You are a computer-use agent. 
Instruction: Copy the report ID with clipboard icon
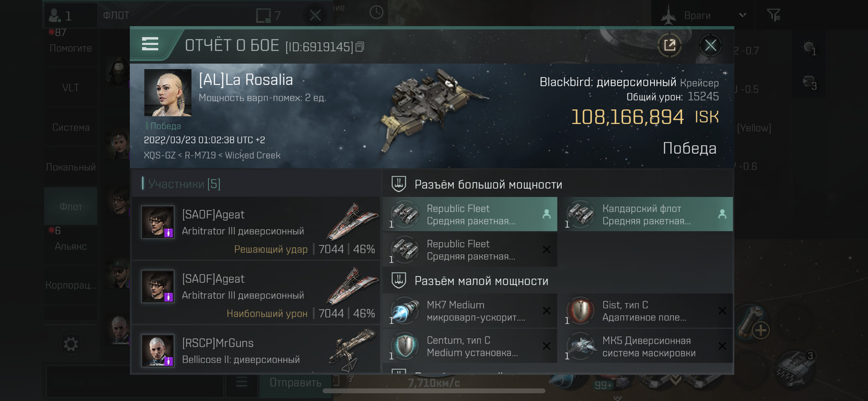tap(360, 47)
